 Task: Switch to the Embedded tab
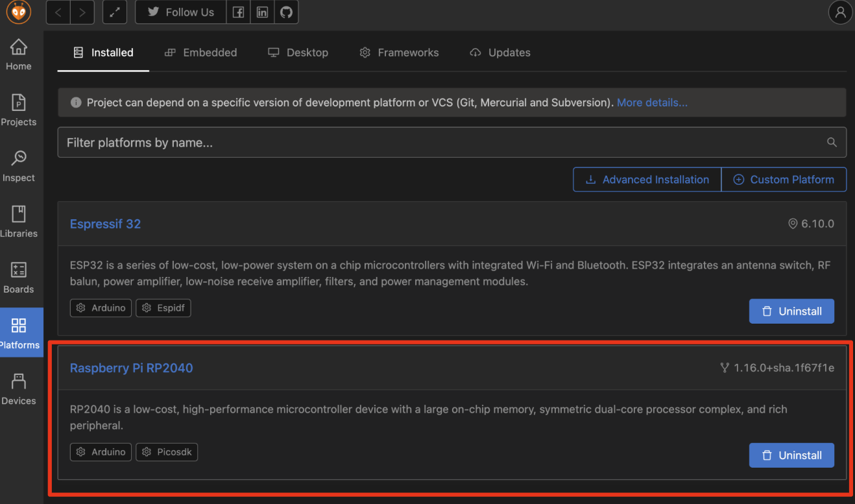coord(200,53)
